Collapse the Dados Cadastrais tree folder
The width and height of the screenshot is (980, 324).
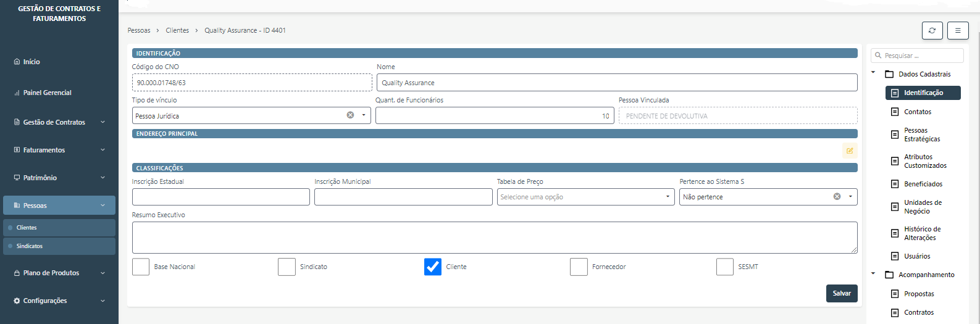tap(873, 73)
